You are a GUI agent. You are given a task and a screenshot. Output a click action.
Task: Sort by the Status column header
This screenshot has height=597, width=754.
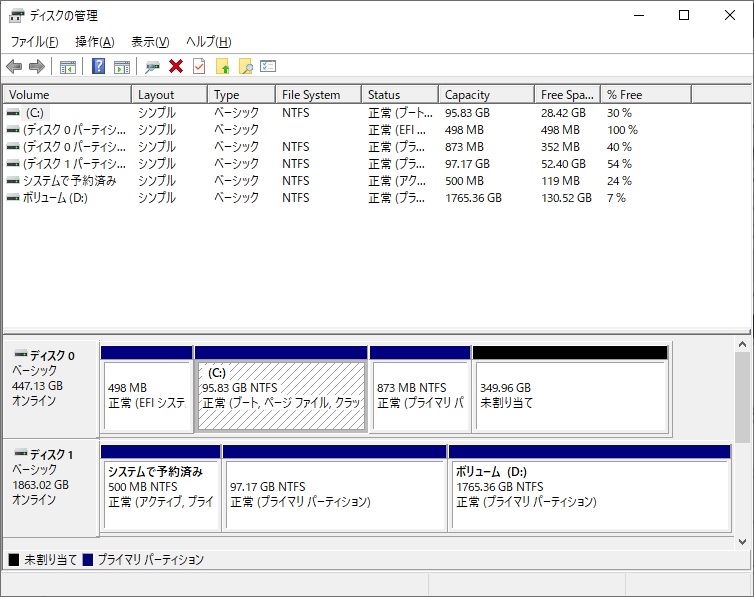pos(400,95)
